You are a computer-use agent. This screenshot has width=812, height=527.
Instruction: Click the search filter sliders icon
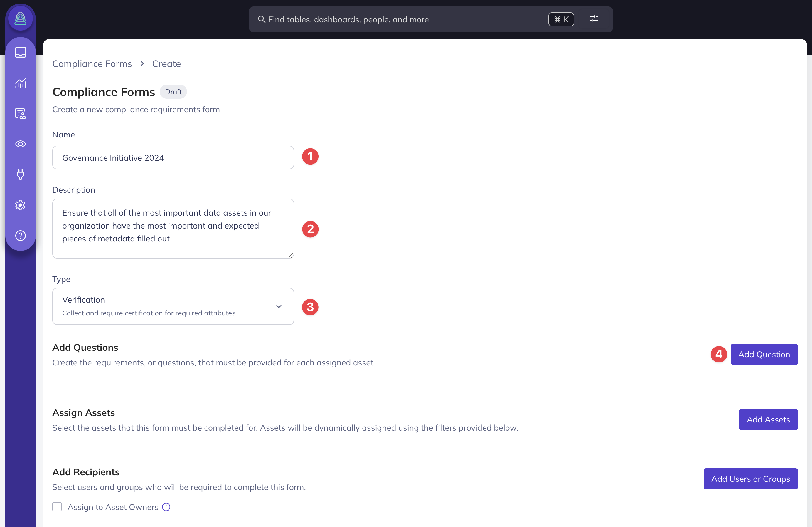pyautogui.click(x=594, y=19)
